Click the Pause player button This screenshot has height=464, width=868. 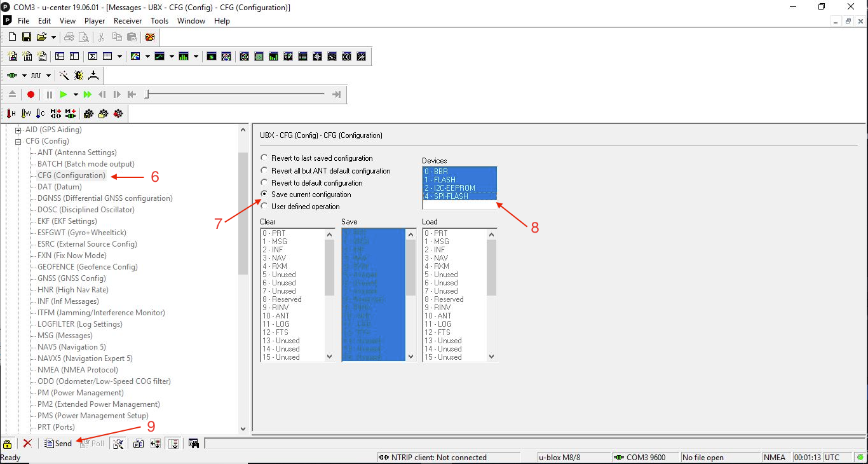tap(49, 95)
